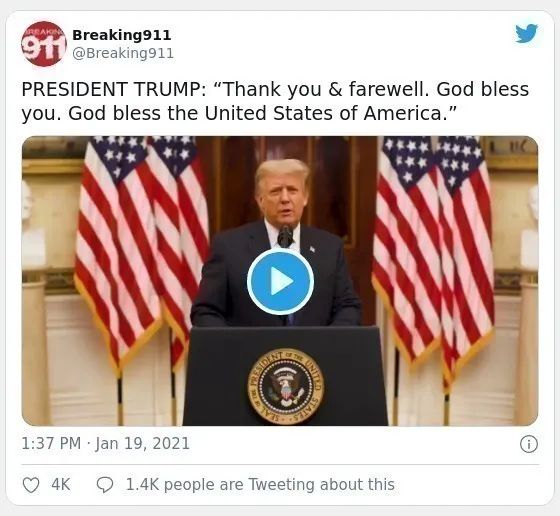Like the tweet with the heart icon
The height and width of the screenshot is (516, 560).
[x=31, y=485]
